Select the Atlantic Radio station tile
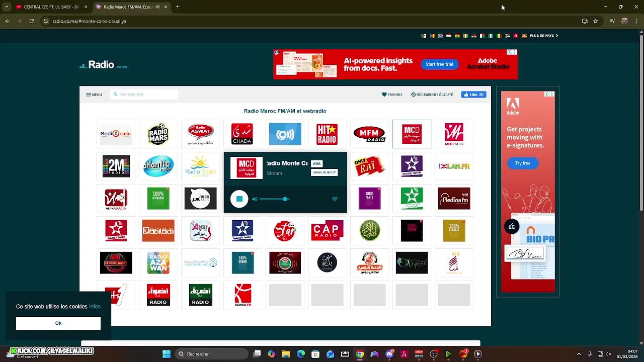Image resolution: width=644 pixels, height=362 pixels. 158,166
